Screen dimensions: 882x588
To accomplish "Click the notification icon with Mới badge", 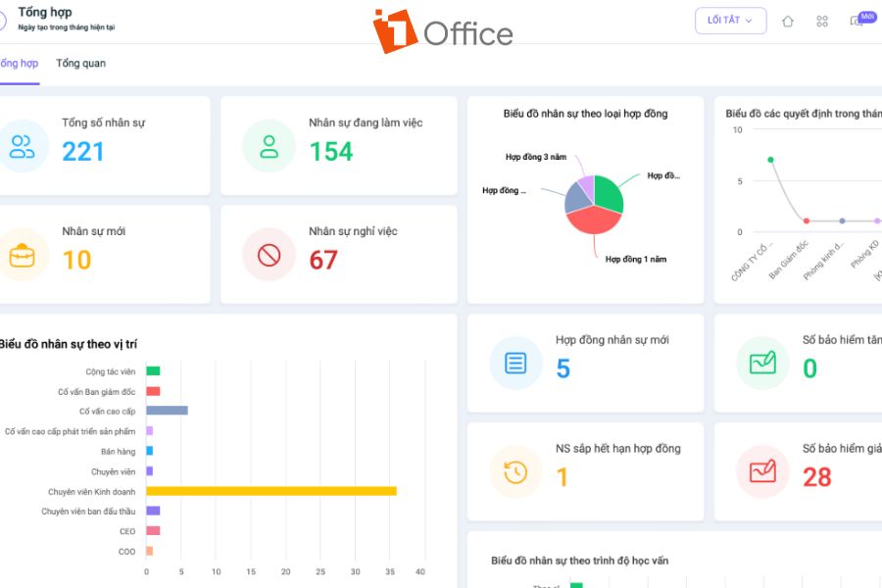I will click(856, 23).
